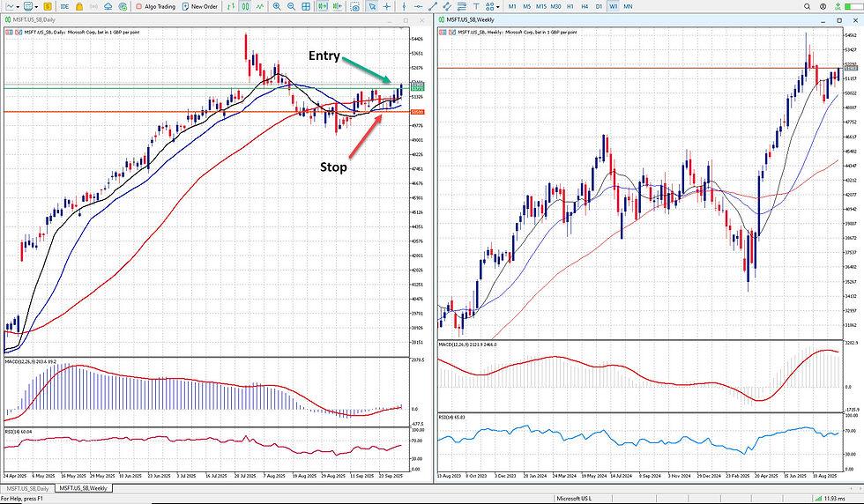864x504 pixels.
Task: Click the gold dollar symbols icon
Action: click(48, 7)
